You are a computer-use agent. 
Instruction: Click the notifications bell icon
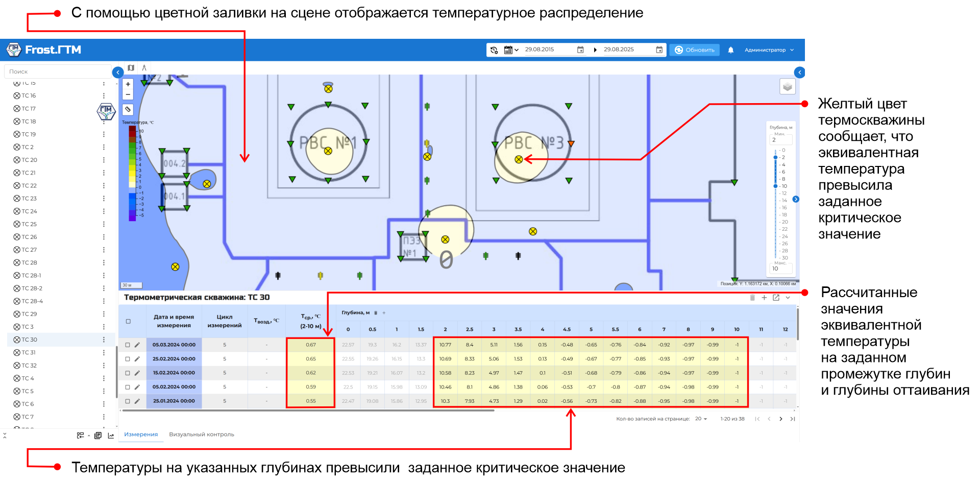click(x=730, y=50)
